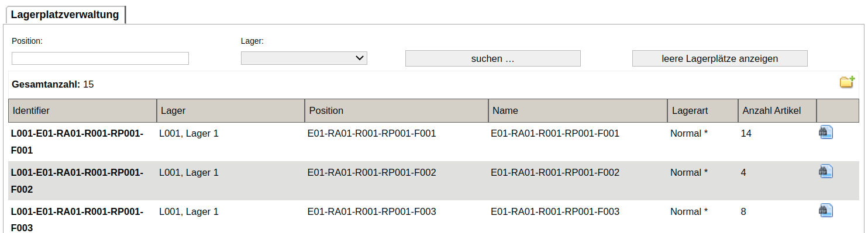Open the Lager dropdown
The width and height of the screenshot is (868, 233).
[x=304, y=58]
